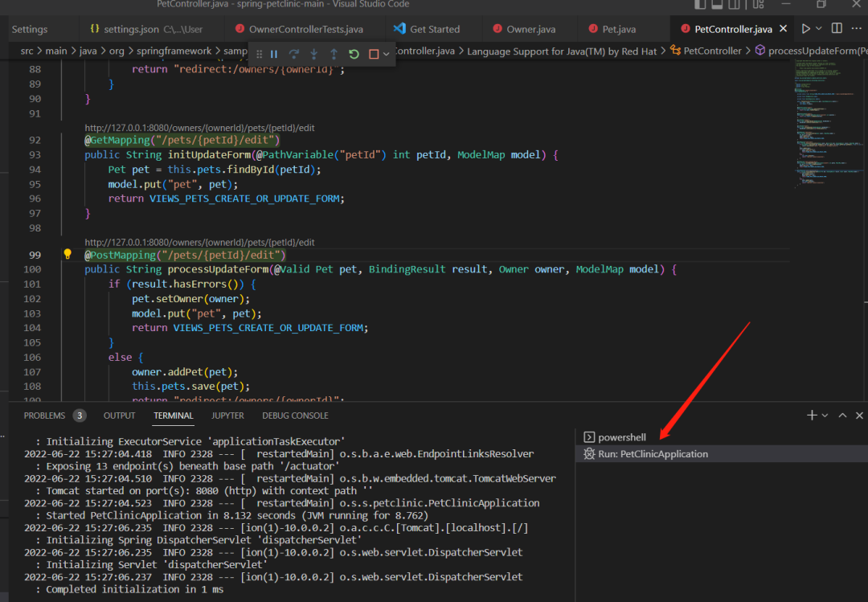Run the Java file with play icon
Viewport: 868px width, 602px height.
pos(806,28)
